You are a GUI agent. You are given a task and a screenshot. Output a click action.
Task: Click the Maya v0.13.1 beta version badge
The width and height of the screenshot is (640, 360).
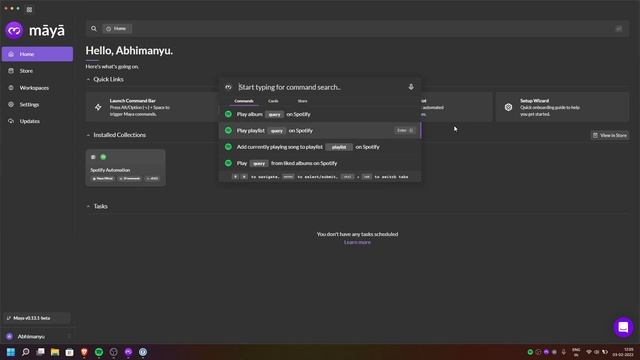[x=37, y=318]
